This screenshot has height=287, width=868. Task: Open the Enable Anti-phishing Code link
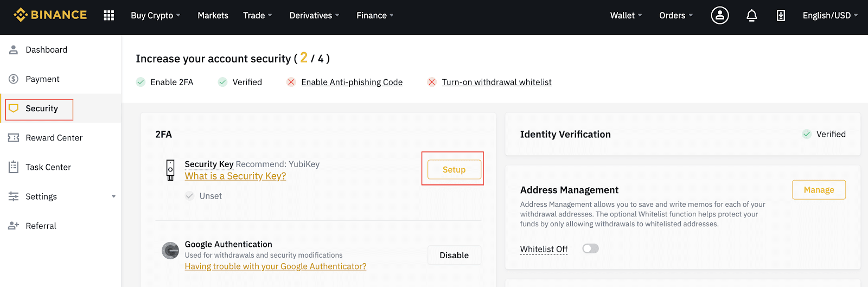point(352,82)
